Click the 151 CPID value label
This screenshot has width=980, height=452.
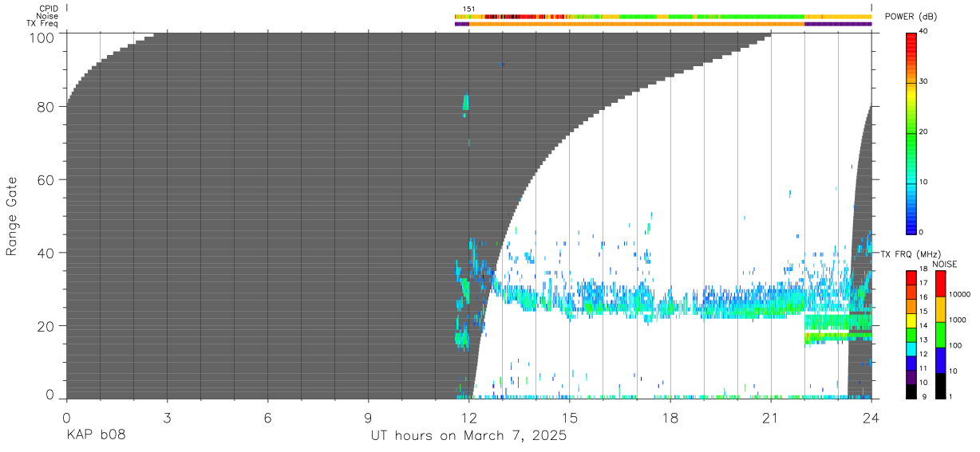pos(469,9)
